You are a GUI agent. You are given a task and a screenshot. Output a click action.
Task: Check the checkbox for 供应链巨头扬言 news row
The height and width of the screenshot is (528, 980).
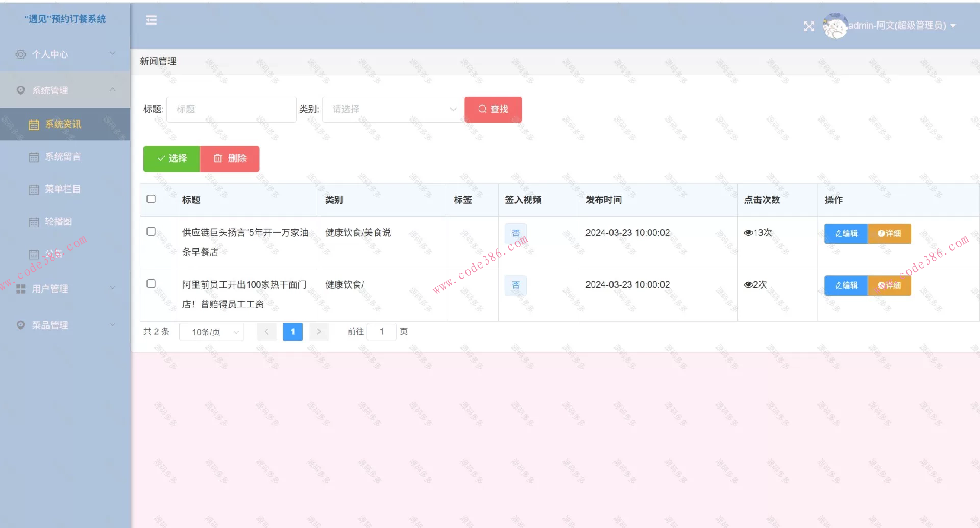[151, 231]
